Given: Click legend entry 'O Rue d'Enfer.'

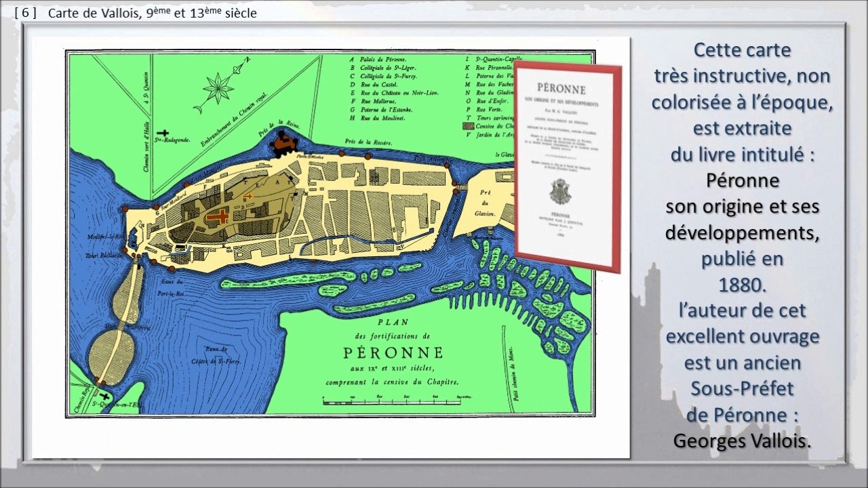Looking at the screenshot, I should click(489, 101).
